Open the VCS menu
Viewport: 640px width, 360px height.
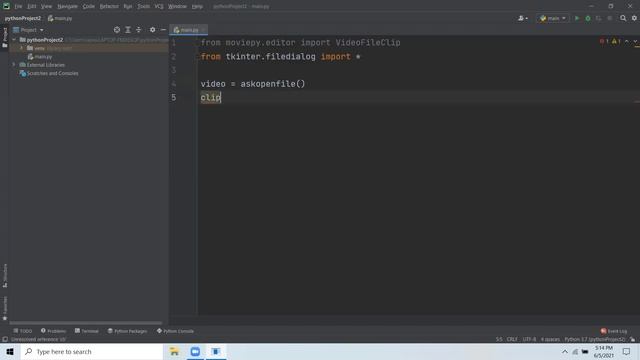click(x=159, y=7)
